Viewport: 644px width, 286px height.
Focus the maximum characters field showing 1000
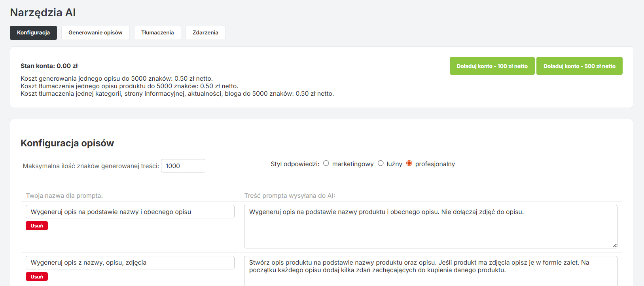[183, 166]
